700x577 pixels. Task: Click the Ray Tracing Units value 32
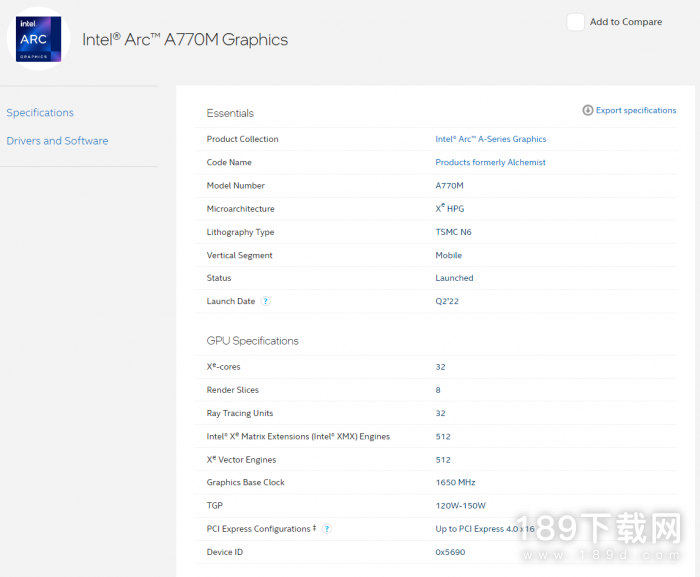(x=440, y=413)
